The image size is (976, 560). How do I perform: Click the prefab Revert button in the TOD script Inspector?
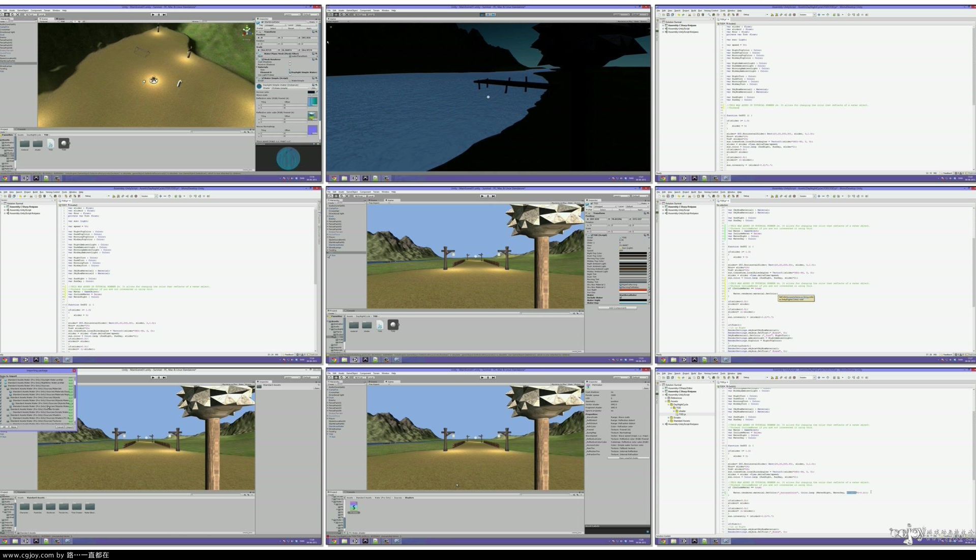tap(622, 210)
